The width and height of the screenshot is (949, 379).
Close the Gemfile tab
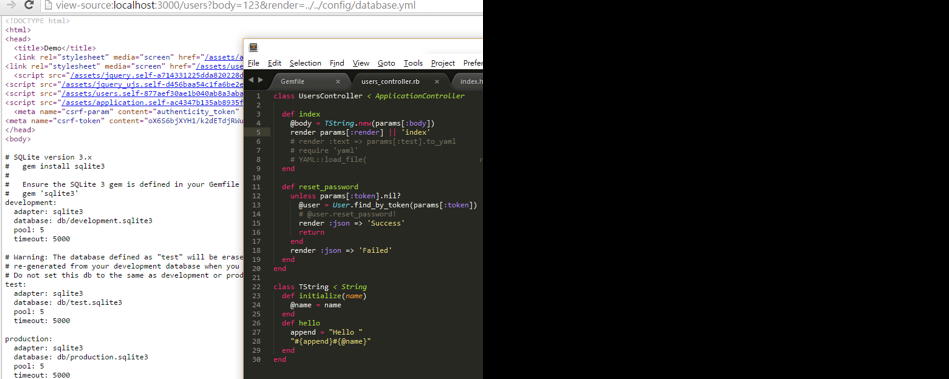click(x=338, y=81)
